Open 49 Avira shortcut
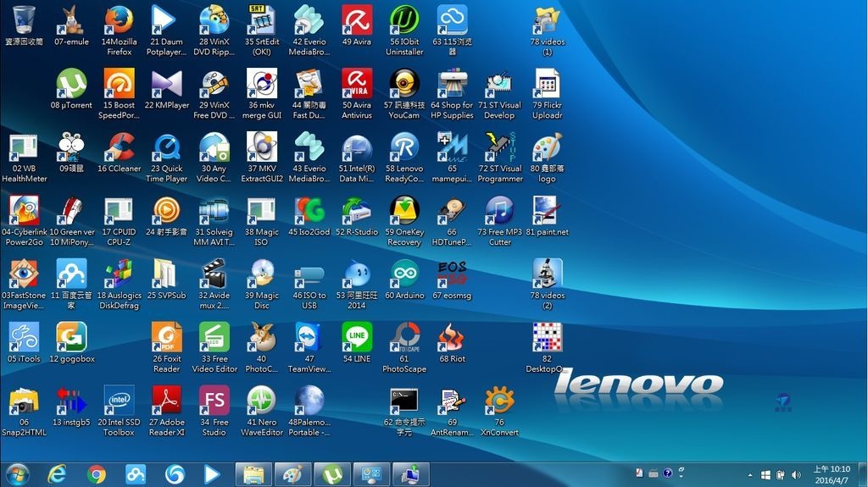Image resolution: width=868 pixels, height=487 pixels. pos(357,20)
